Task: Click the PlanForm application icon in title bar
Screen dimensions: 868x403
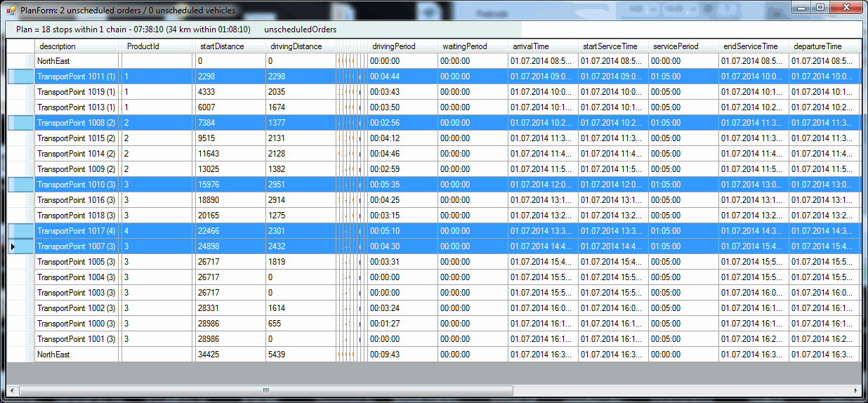Action: (x=11, y=11)
